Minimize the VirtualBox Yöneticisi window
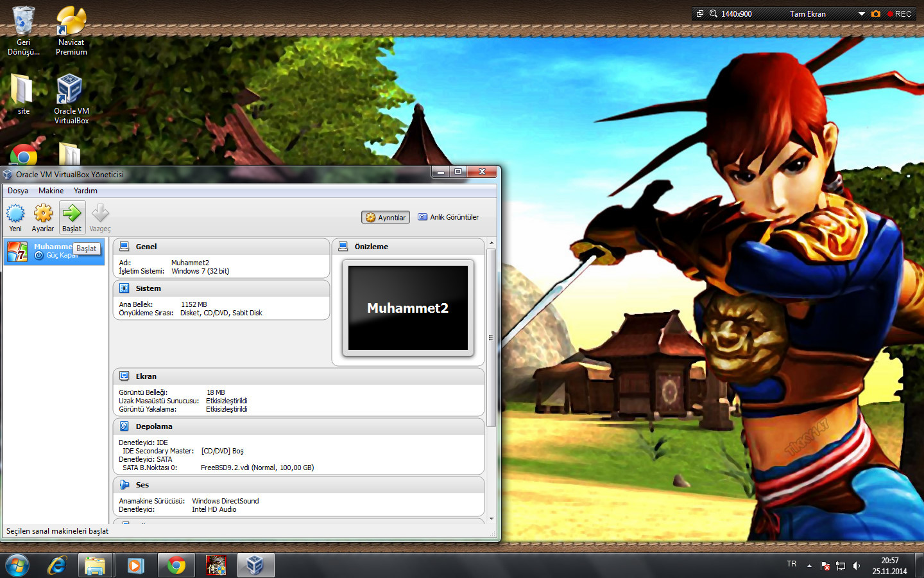The image size is (924, 578). (x=441, y=171)
